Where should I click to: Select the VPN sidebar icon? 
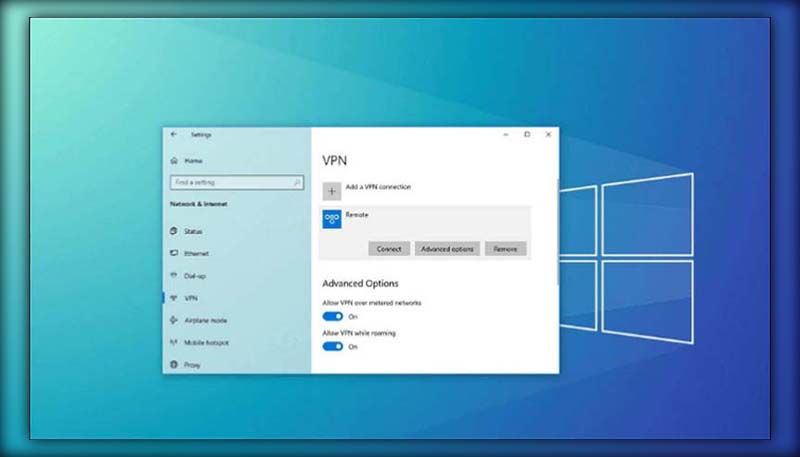click(174, 298)
